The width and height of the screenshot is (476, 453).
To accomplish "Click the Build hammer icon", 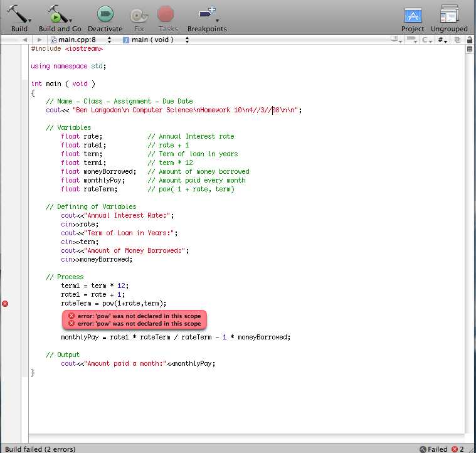I will [x=19, y=14].
